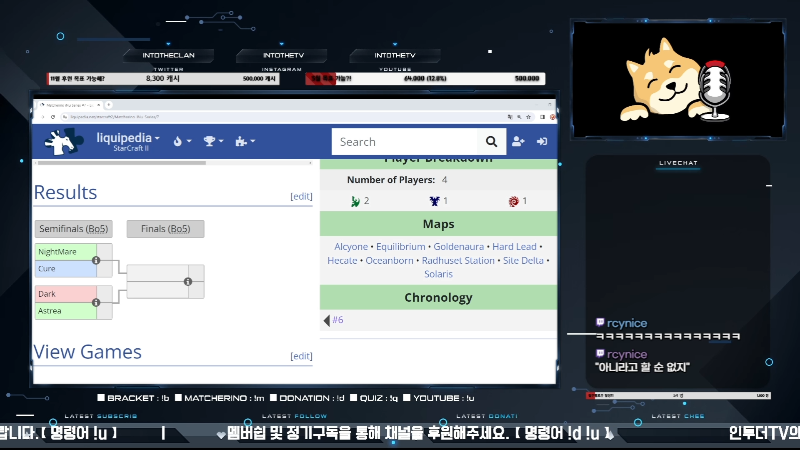The width and height of the screenshot is (800, 450).
Task: Click the INTOTHETV Instagram label
Action: point(283,55)
